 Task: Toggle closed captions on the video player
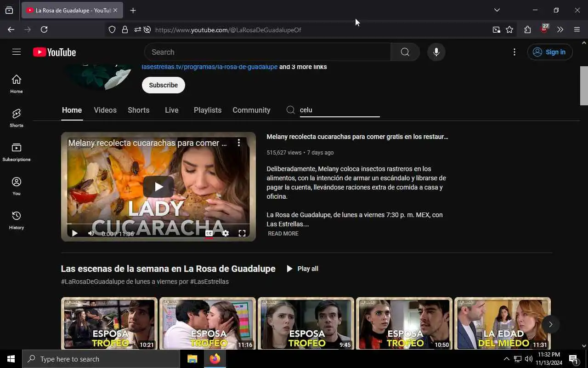click(x=209, y=233)
